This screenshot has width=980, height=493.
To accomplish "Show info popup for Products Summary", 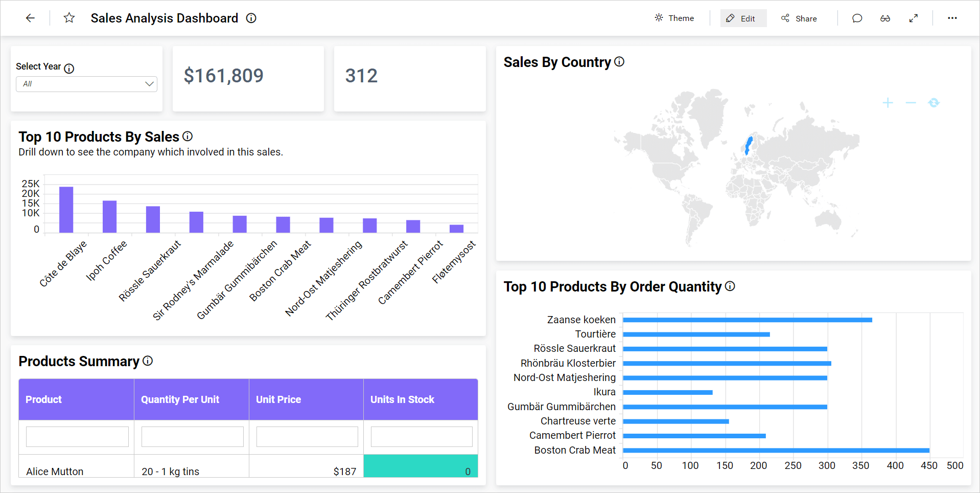I will [x=148, y=361].
